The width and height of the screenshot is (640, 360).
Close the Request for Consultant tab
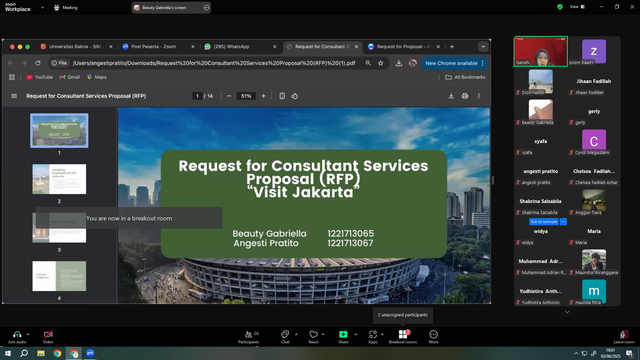[356, 47]
